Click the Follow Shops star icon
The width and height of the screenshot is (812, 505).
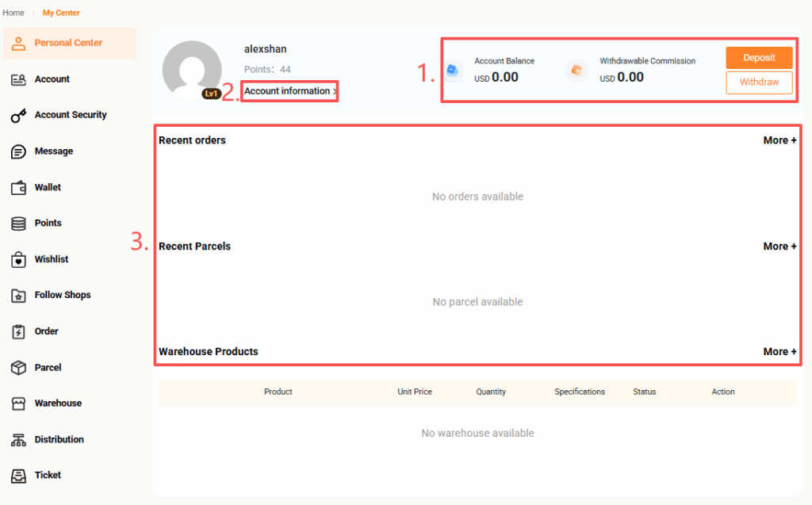[19, 296]
